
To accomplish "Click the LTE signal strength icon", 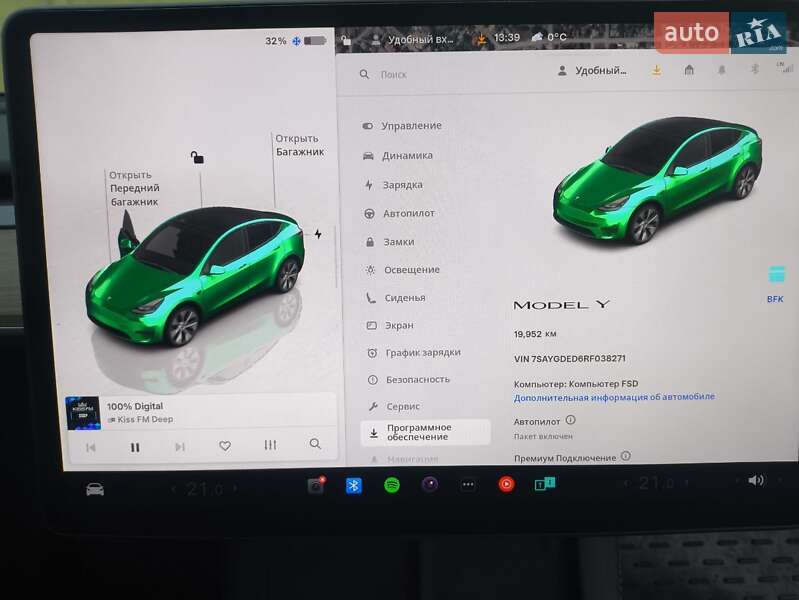I will pyautogui.click(x=785, y=67).
